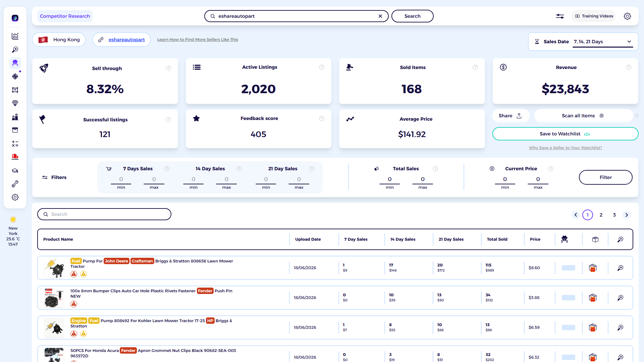This screenshot has width=644, height=362.
Task: Open the analytics chart sidebar icon
Action: tap(15, 36)
